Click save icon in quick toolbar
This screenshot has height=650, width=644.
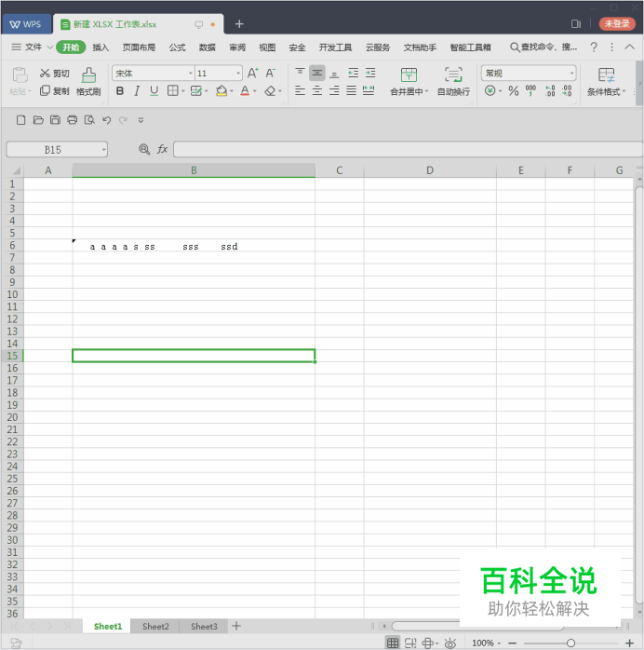point(55,120)
